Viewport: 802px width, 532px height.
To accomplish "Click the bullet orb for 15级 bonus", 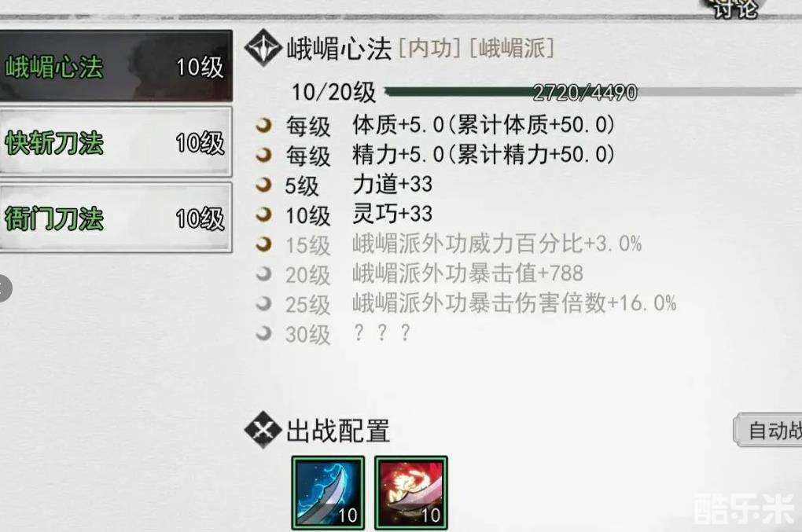I will (263, 244).
